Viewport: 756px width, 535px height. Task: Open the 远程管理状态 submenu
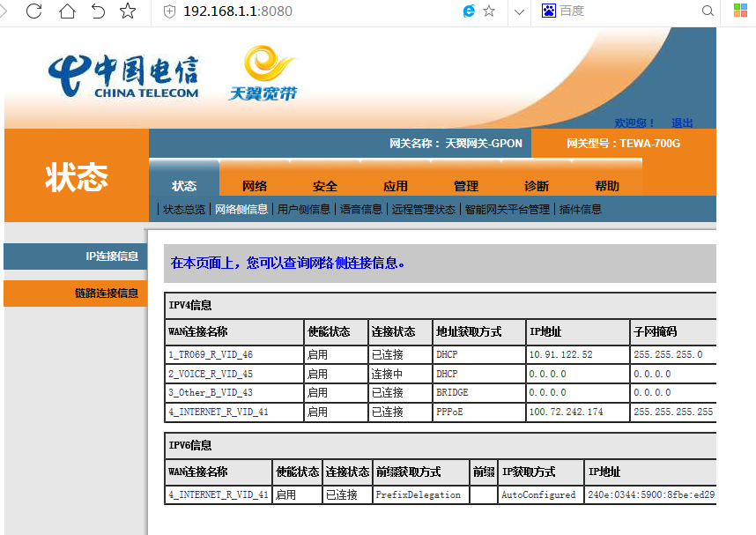(423, 210)
